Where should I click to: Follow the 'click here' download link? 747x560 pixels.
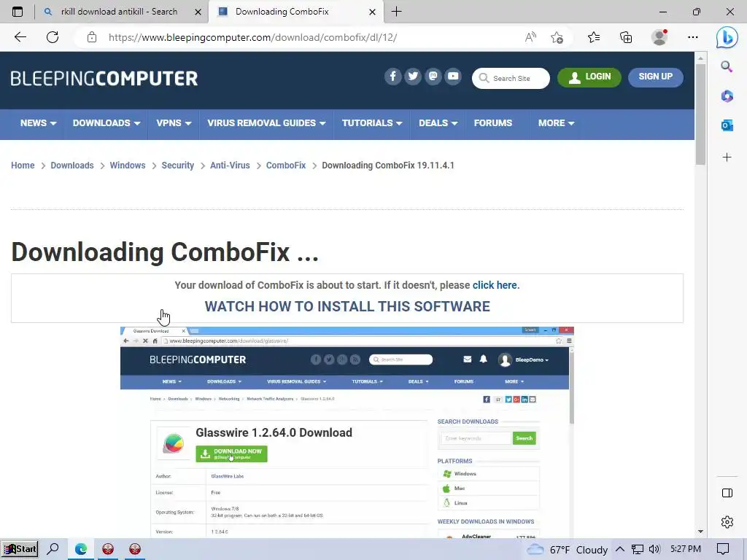[x=495, y=285]
